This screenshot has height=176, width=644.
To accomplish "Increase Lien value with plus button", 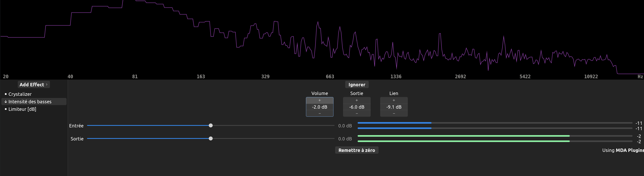I will click(394, 100).
